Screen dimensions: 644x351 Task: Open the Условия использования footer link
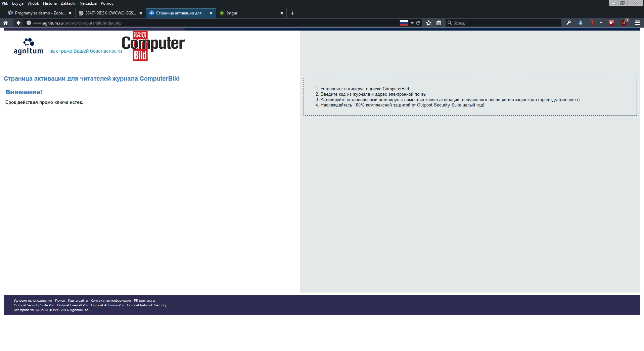33,301
